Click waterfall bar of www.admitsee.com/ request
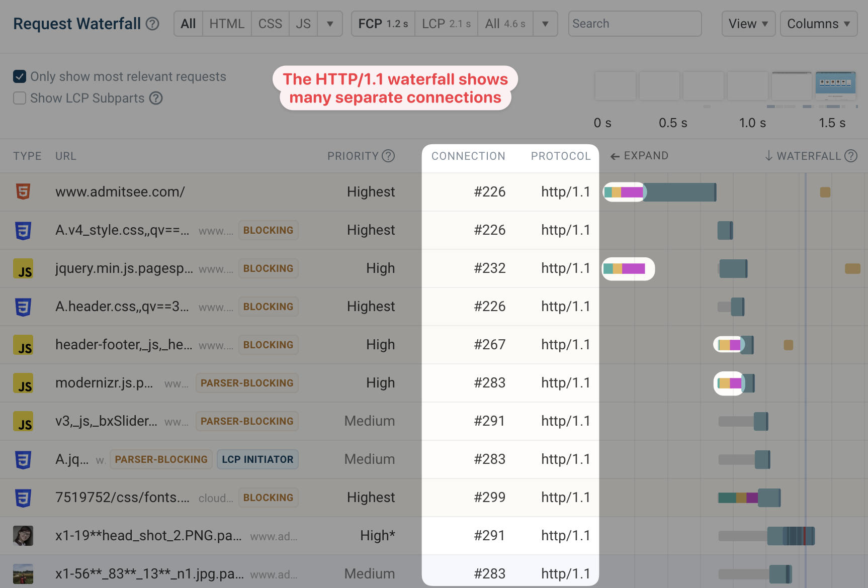Image resolution: width=868 pixels, height=588 pixels. (660, 192)
